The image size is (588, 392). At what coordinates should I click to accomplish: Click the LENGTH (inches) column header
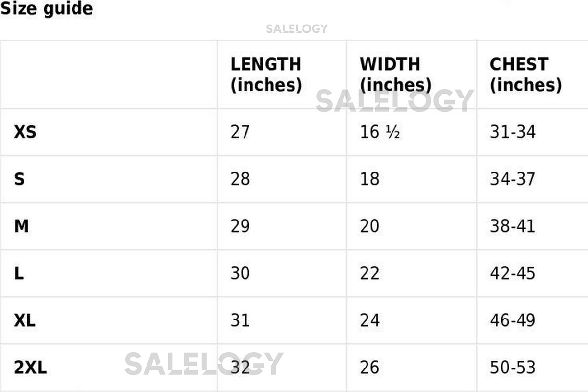[x=266, y=74]
